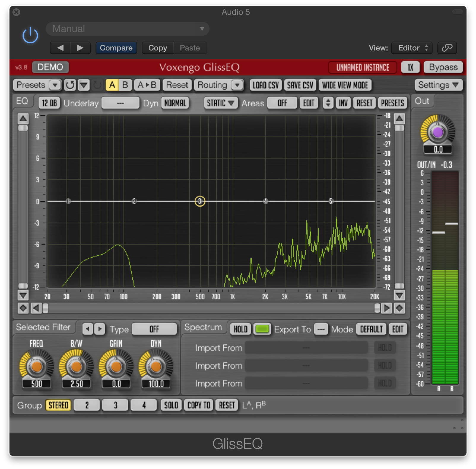Image resolution: width=476 pixels, height=469 pixels.
Task: Click the LOAD CSV button
Action: pos(266,85)
